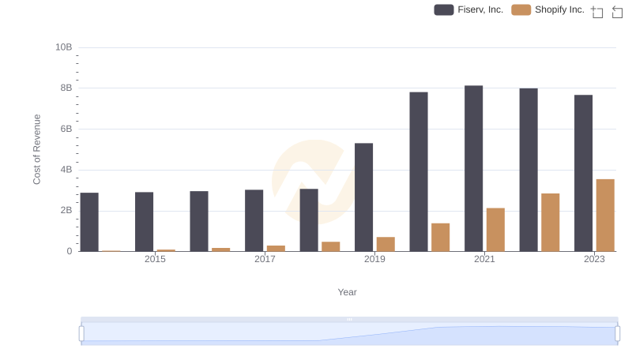Click the Cost of Revenue axis title
The height and width of the screenshot is (364, 632).
click(36, 149)
